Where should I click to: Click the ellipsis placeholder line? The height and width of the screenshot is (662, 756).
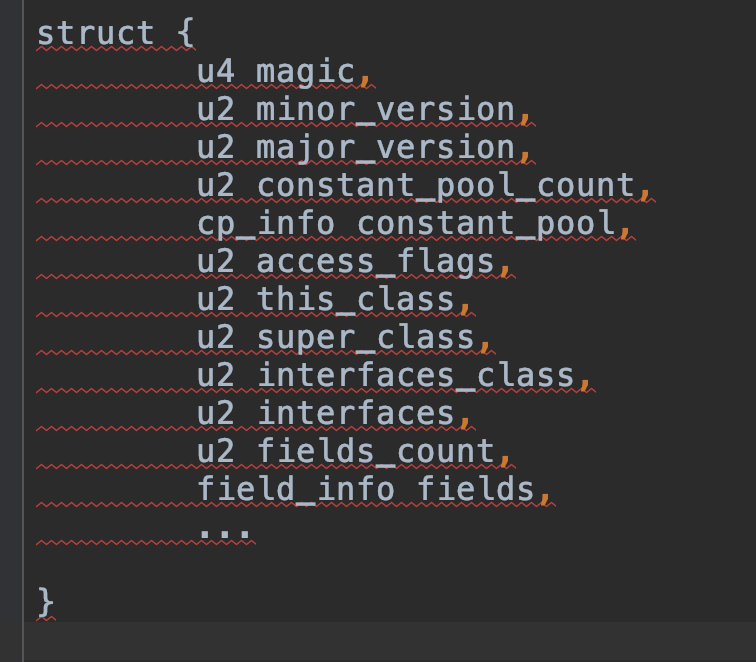(x=226, y=530)
